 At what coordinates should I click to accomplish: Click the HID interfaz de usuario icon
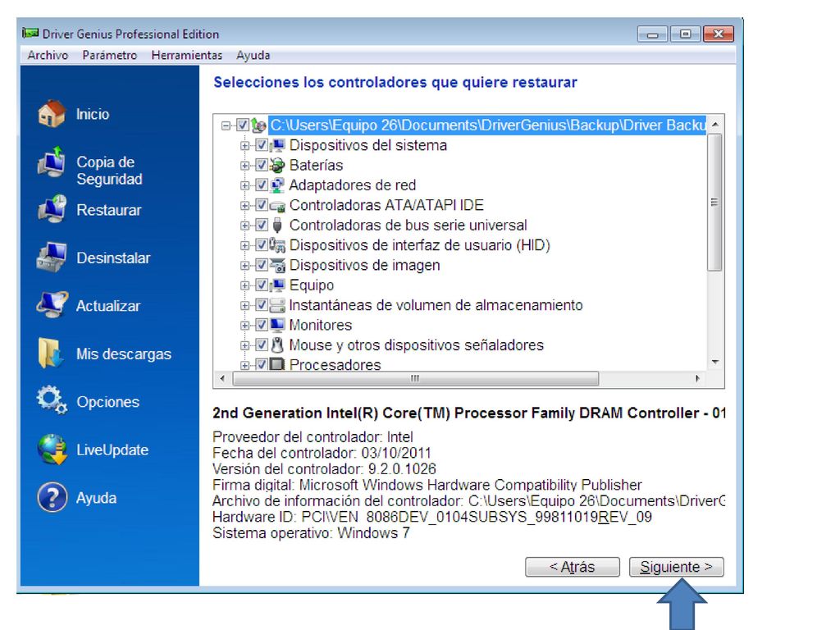coord(277,245)
